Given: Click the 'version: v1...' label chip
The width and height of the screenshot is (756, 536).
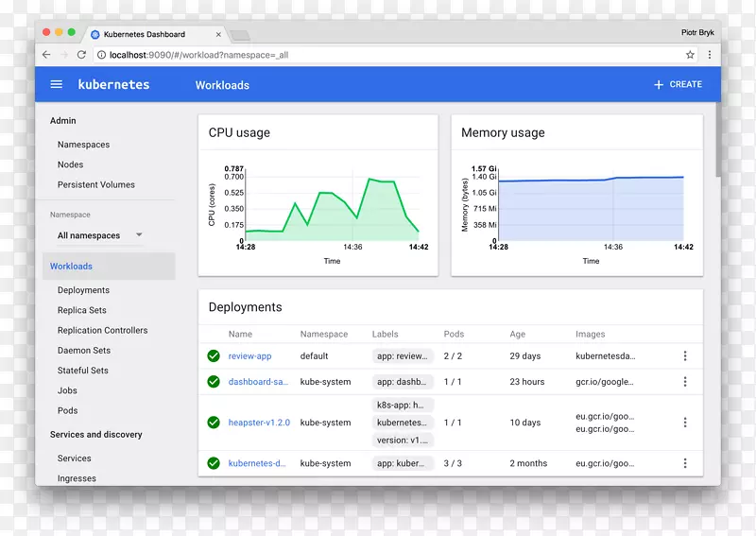Looking at the screenshot, I should click(x=403, y=440).
